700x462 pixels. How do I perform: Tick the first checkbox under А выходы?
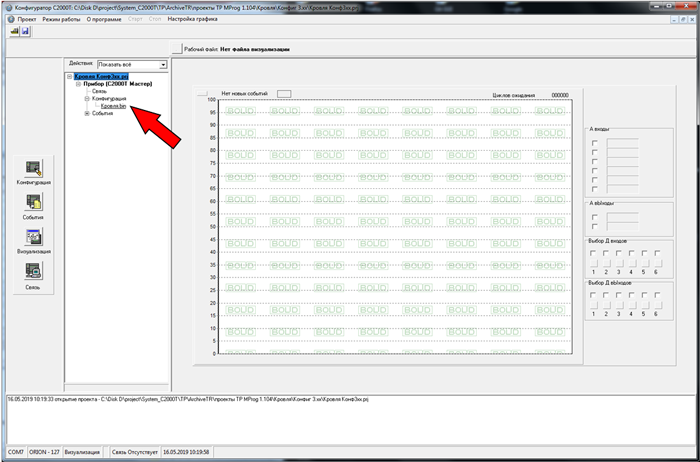tap(596, 216)
